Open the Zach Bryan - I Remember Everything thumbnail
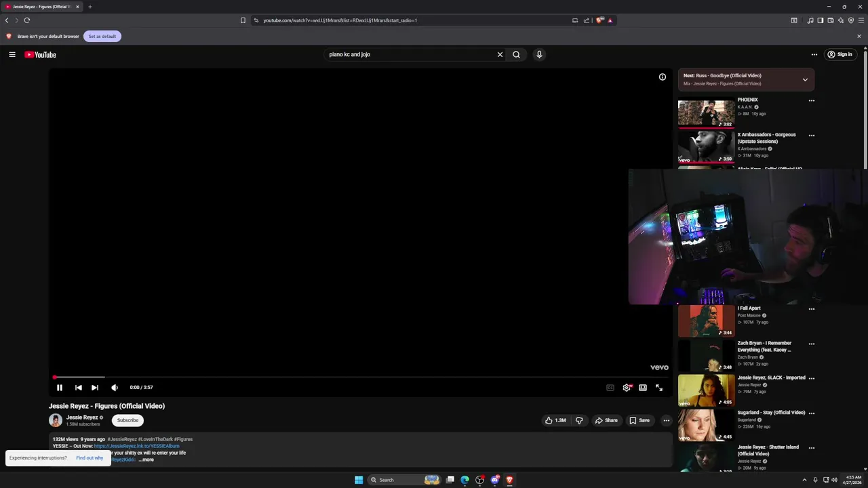This screenshot has height=488, width=868. pyautogui.click(x=706, y=356)
